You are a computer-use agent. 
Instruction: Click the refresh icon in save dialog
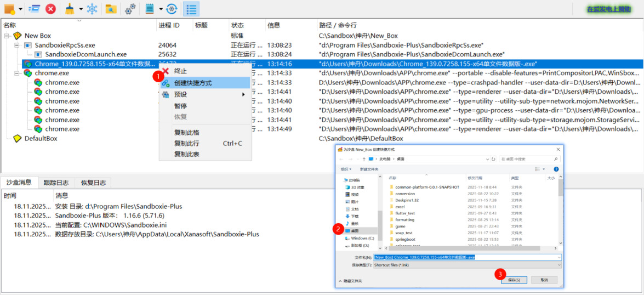click(x=493, y=158)
